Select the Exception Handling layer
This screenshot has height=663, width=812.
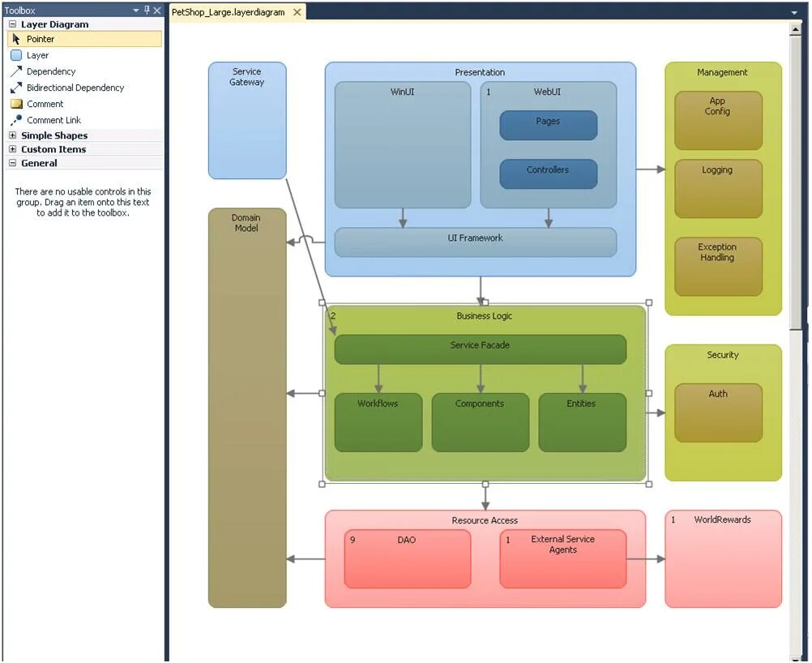tap(718, 267)
